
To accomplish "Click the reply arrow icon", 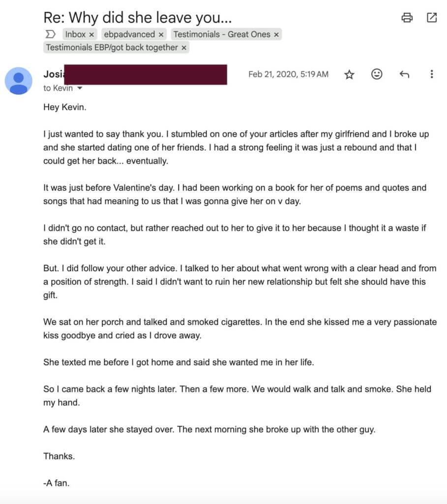I will (404, 75).
